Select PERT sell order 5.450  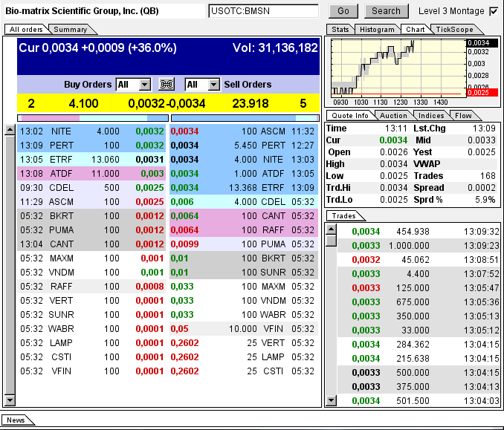pyautogui.click(x=244, y=146)
